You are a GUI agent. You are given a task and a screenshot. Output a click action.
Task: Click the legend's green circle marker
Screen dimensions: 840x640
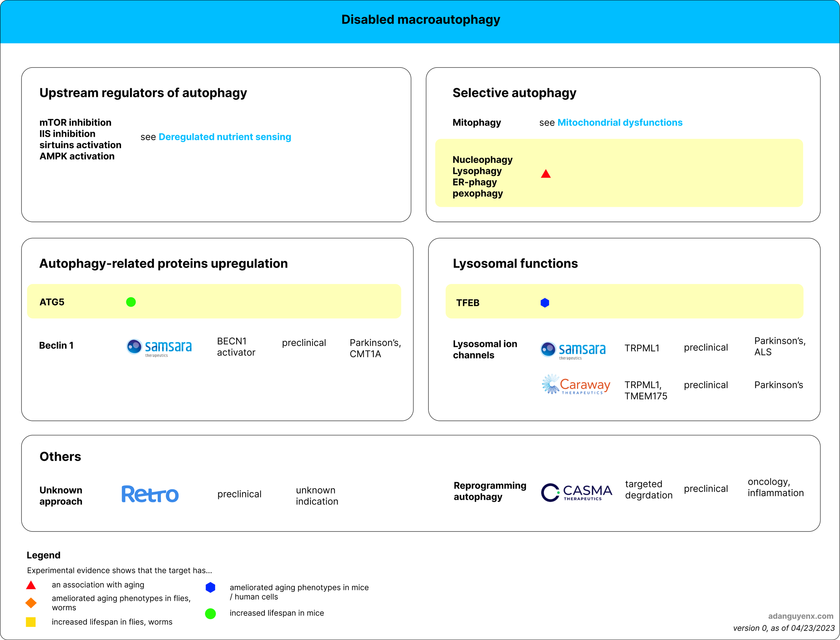(211, 613)
